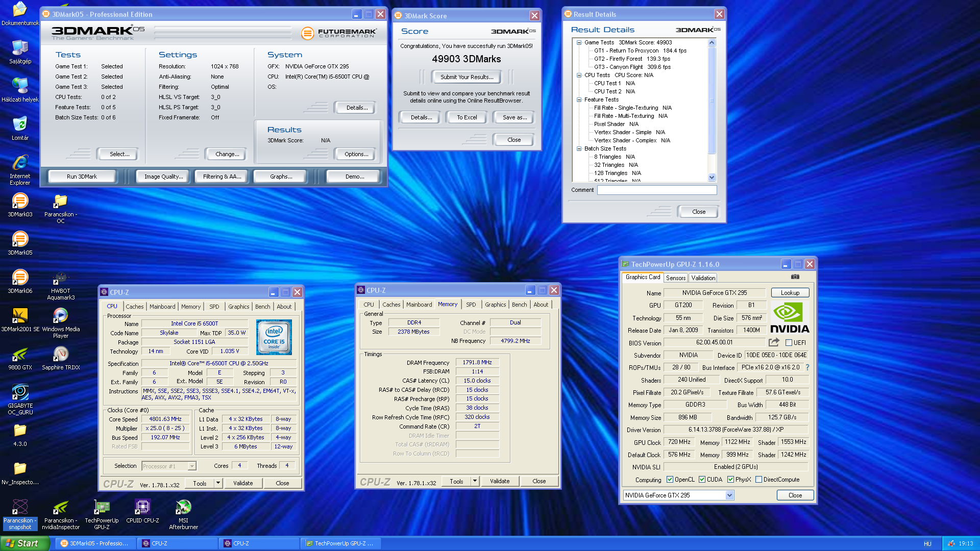Screen dimensions: 980x551
Task: Open Tools dropdown arrow in left CPU-Z
Action: [218, 483]
